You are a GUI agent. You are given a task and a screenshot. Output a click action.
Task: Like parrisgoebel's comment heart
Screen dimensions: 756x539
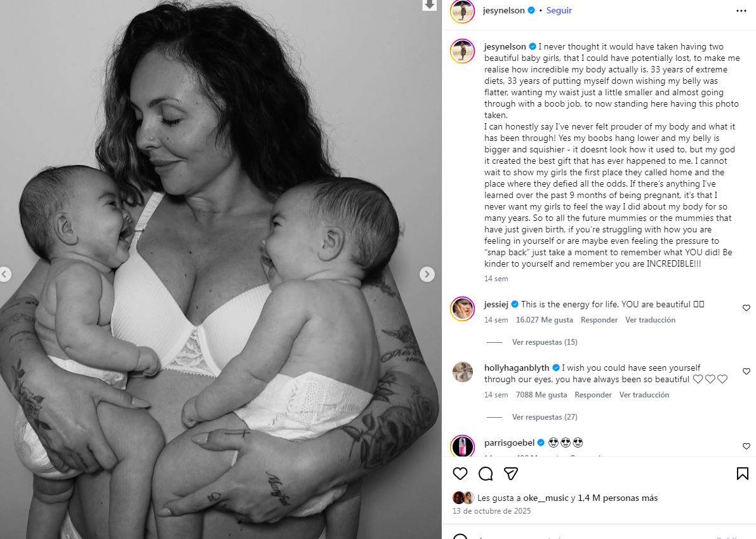click(x=746, y=446)
